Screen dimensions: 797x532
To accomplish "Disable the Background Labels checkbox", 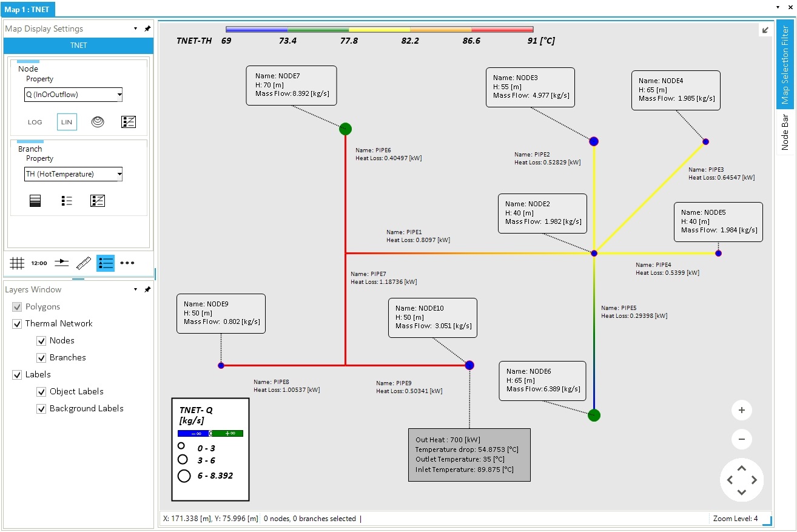I will [x=41, y=409].
